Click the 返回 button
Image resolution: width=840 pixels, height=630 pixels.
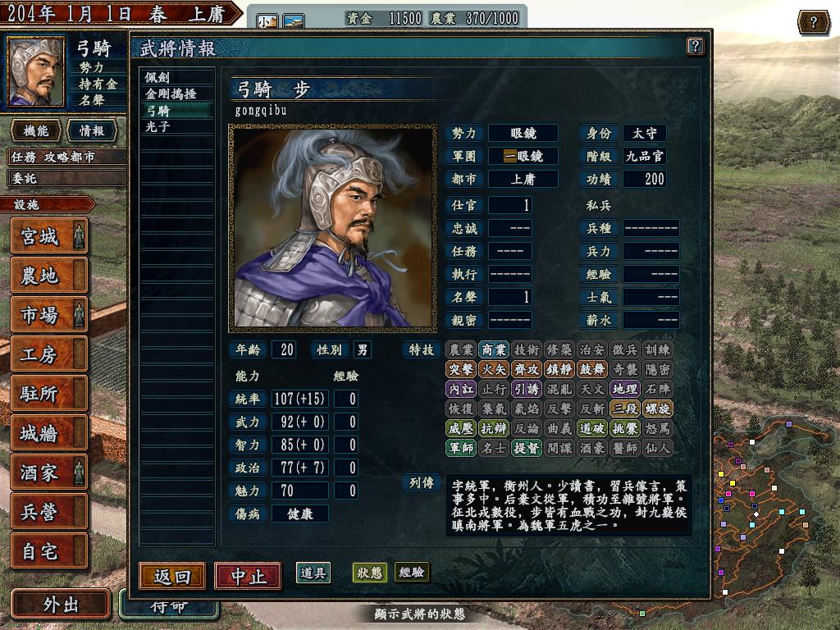(172, 577)
